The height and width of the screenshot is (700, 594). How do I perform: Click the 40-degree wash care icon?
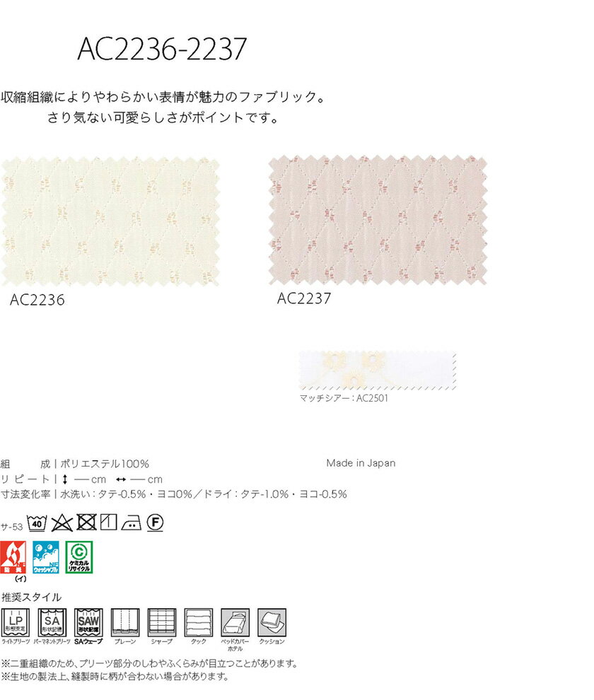coord(37,523)
